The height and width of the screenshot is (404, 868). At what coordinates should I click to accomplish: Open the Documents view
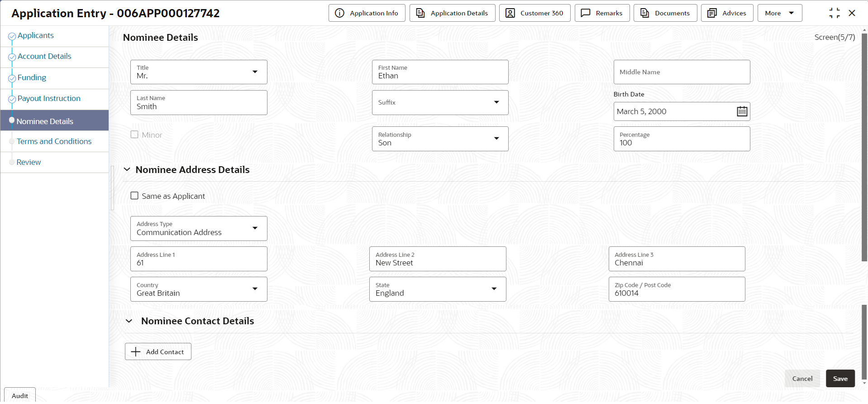coord(665,13)
